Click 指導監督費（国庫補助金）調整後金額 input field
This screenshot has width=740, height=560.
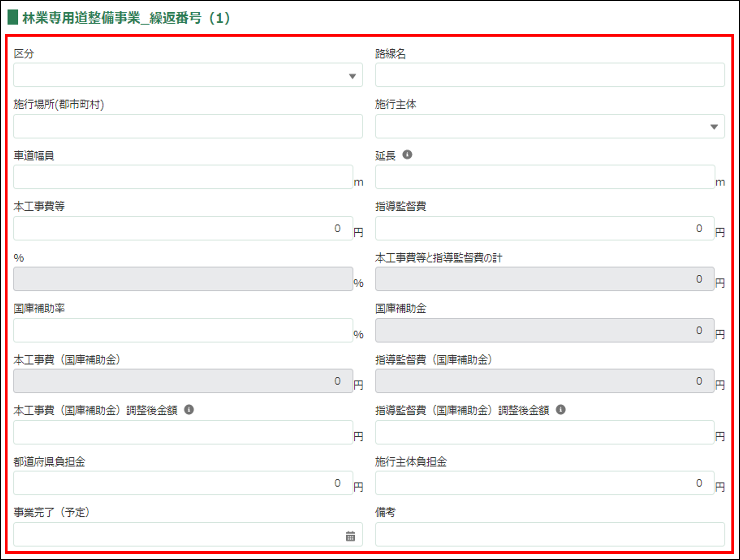(x=545, y=433)
